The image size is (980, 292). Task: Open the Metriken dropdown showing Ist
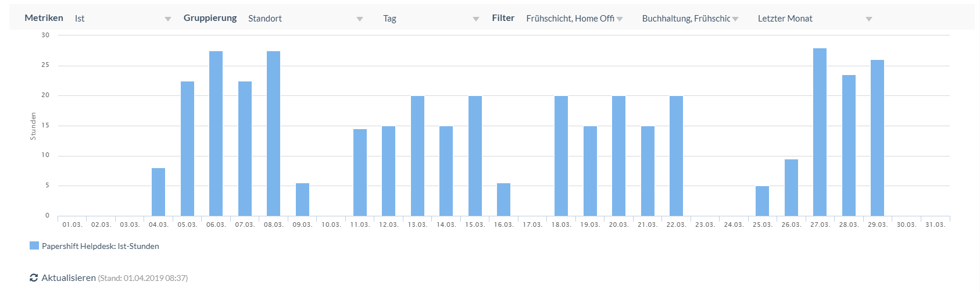pyautogui.click(x=123, y=19)
